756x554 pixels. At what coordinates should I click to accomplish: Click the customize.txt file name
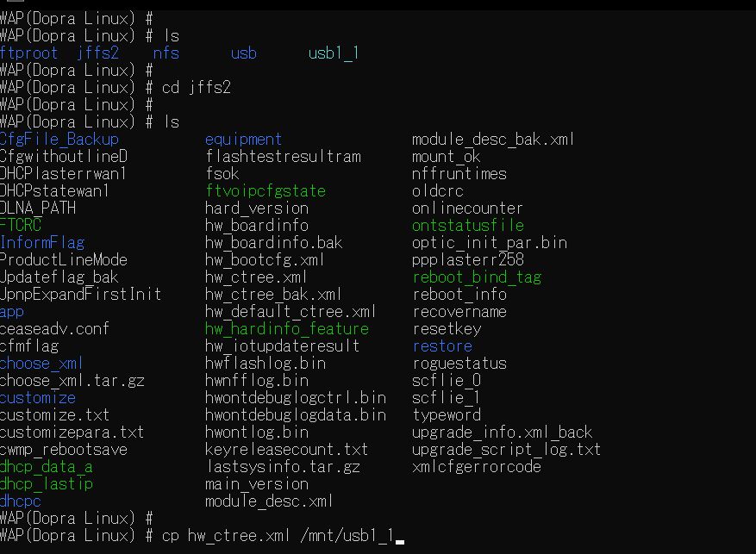click(54, 414)
